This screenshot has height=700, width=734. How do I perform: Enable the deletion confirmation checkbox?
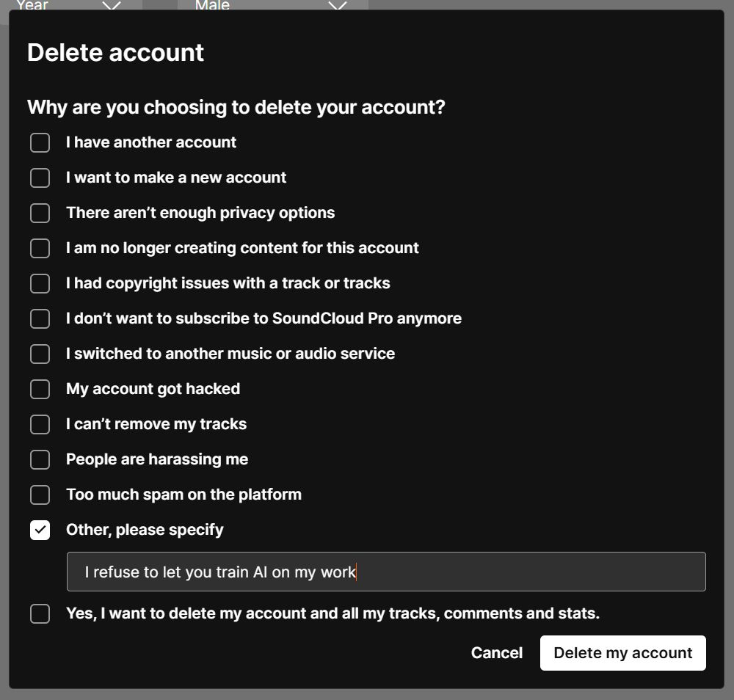click(40, 613)
